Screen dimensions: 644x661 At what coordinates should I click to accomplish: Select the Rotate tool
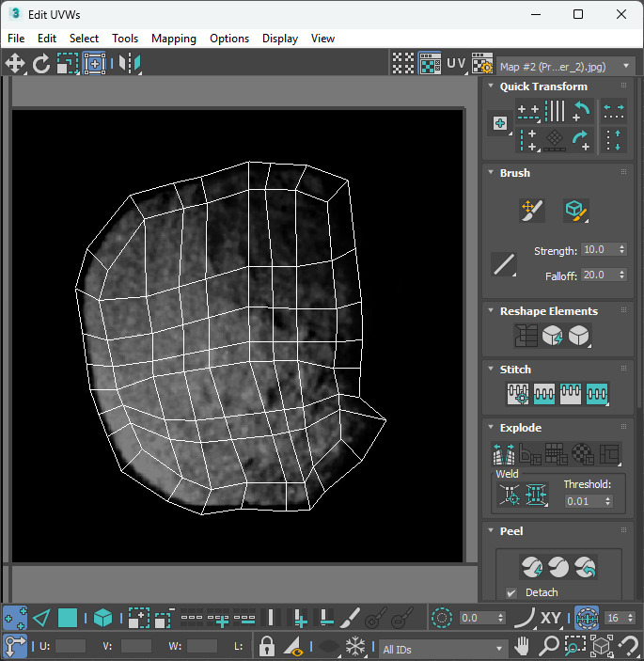[41, 64]
